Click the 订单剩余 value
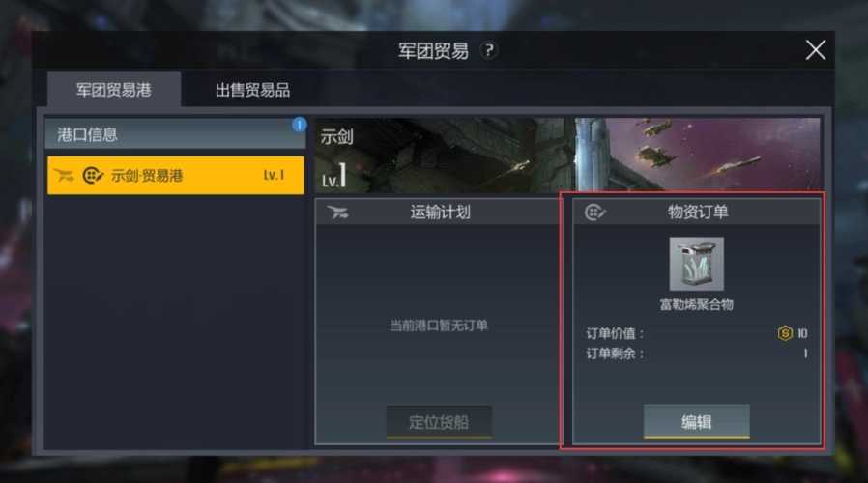Screen dimensions: 868x483 (805, 353)
